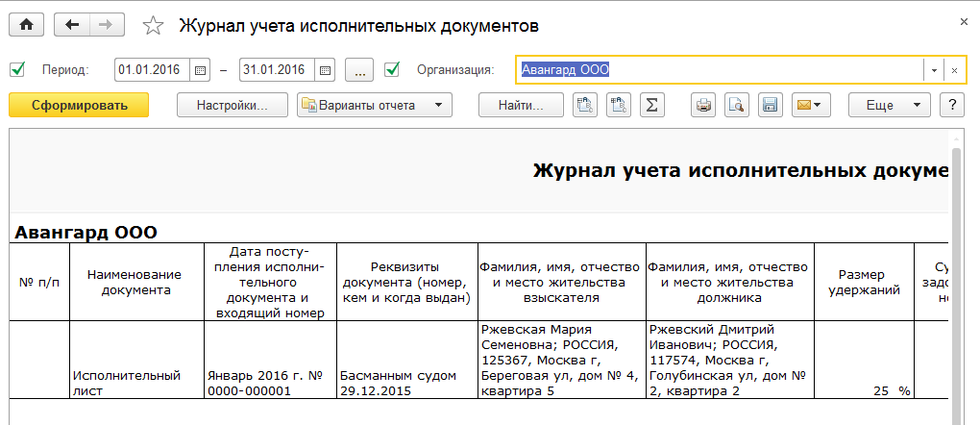Open the Варианты отчета dropdown
The image size is (980, 425).
[x=374, y=105]
